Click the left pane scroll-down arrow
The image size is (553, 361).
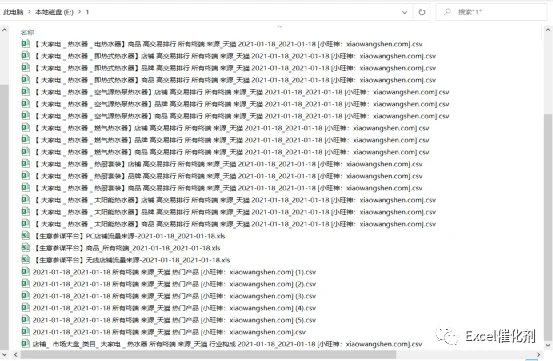point(4,354)
